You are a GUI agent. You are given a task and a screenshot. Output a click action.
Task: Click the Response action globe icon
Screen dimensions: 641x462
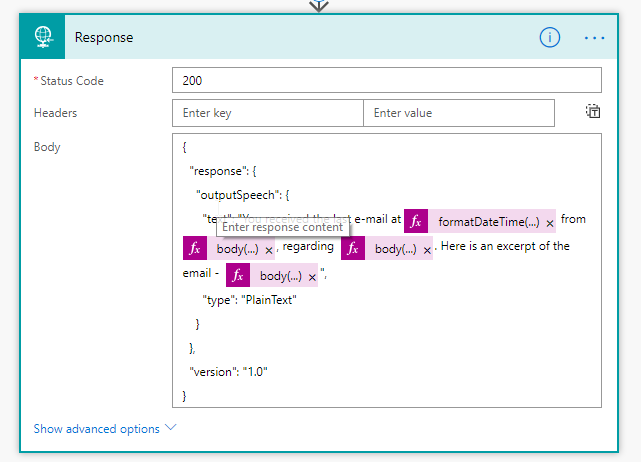(42, 37)
